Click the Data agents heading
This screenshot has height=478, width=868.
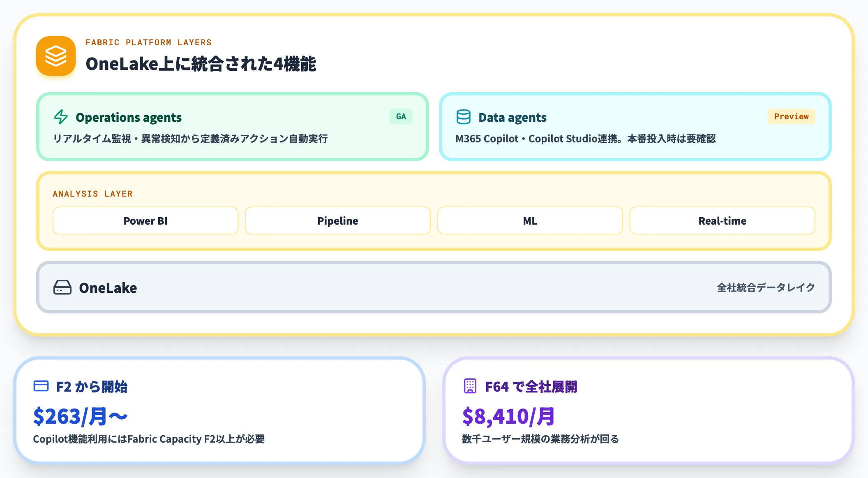512,117
